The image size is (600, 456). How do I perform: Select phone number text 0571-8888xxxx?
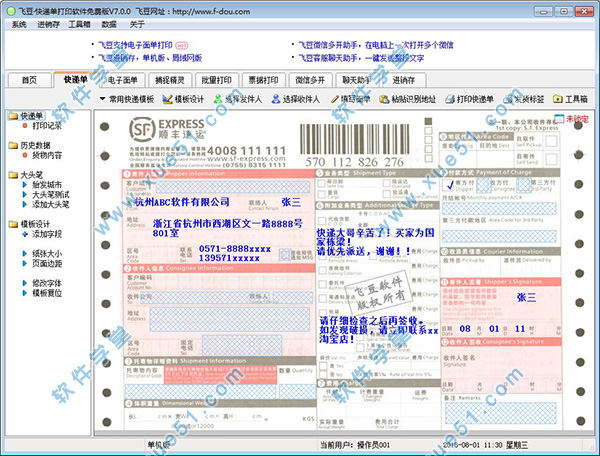[235, 249]
